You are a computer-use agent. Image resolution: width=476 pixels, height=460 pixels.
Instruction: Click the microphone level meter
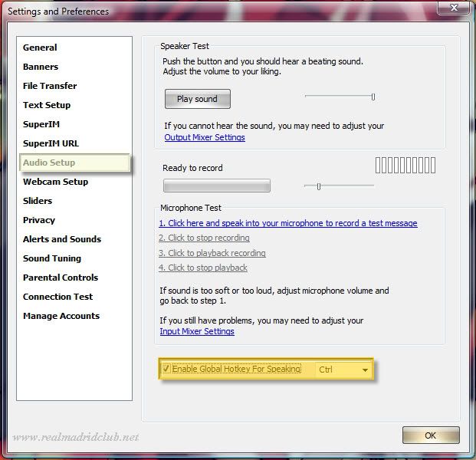(405, 165)
